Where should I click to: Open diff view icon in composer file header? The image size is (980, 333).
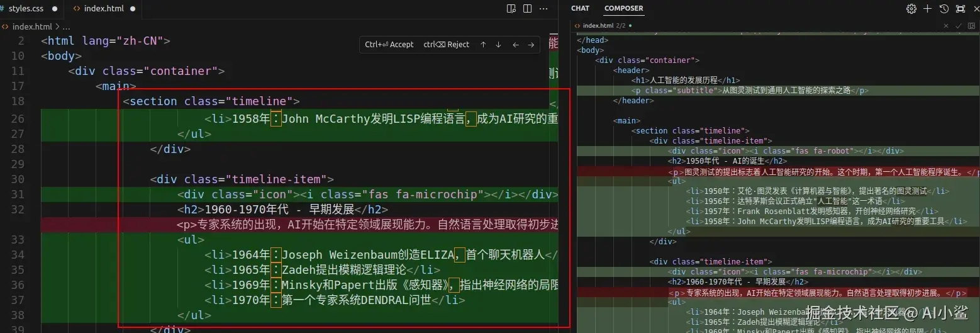pos(971,26)
